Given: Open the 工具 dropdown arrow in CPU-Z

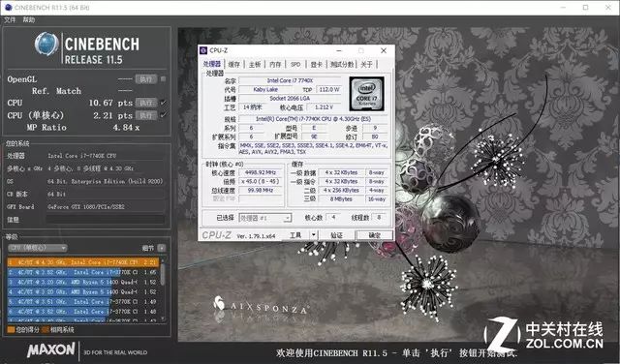Looking at the screenshot, I should tap(314, 235).
